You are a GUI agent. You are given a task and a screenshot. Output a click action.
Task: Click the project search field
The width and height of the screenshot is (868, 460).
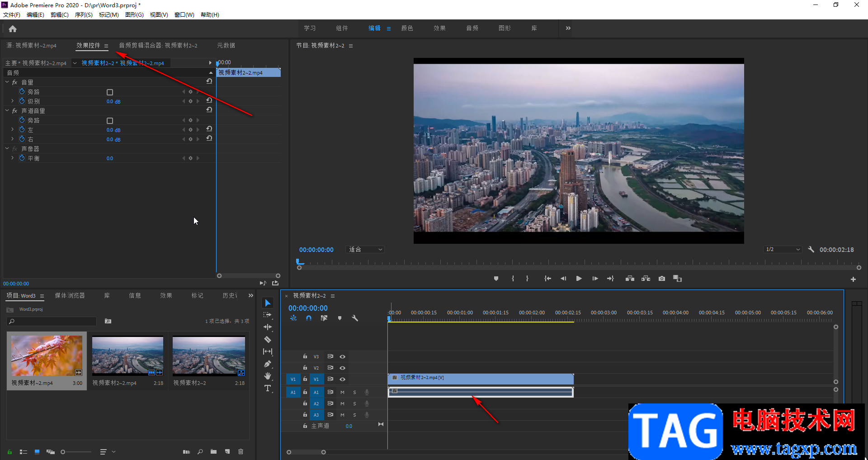pyautogui.click(x=52, y=322)
